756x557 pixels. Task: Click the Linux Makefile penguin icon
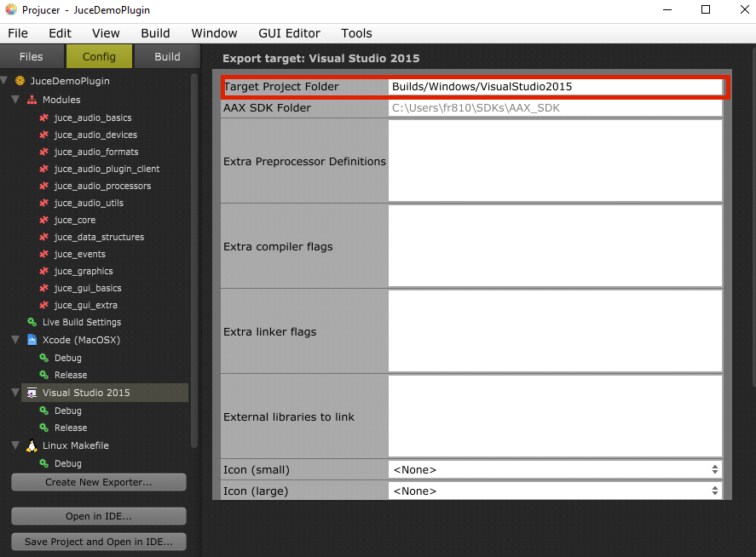[32, 445]
